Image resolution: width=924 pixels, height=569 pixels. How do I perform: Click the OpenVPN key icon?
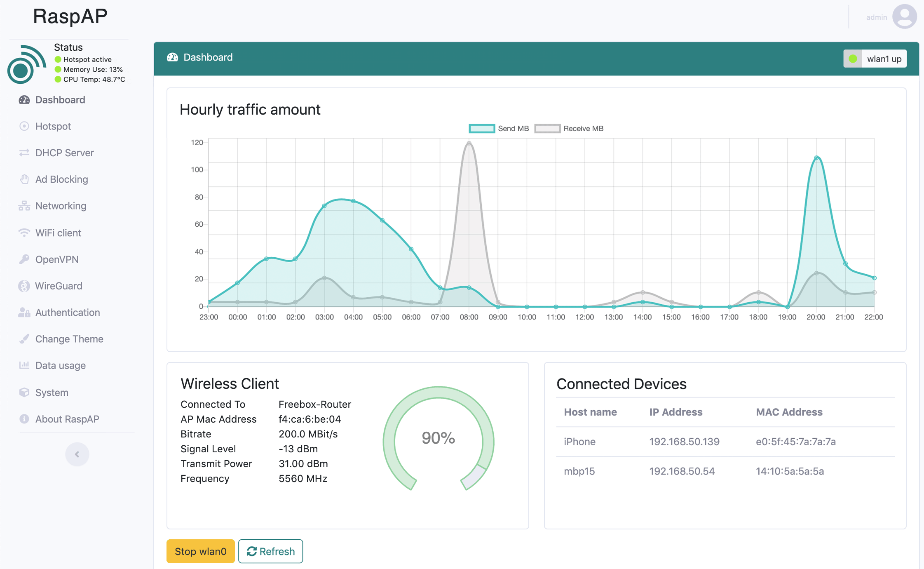[x=24, y=259]
